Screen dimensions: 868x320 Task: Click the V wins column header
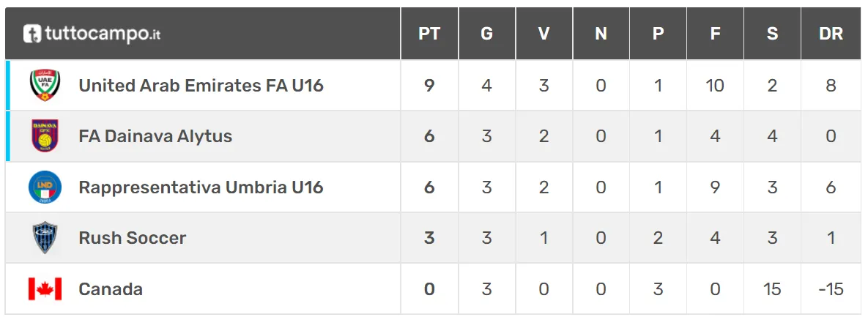click(x=544, y=34)
